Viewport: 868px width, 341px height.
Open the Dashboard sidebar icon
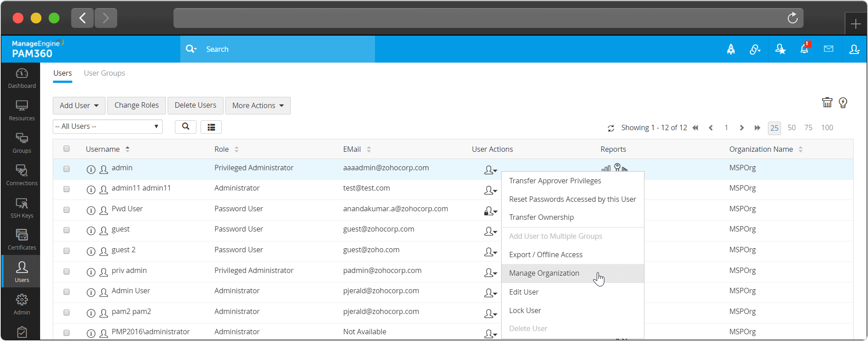22,78
